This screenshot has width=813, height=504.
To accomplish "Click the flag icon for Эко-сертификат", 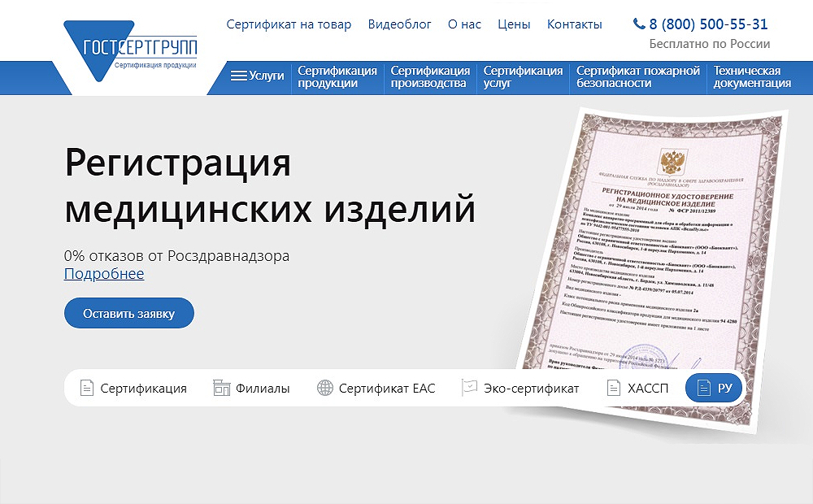I will point(469,388).
